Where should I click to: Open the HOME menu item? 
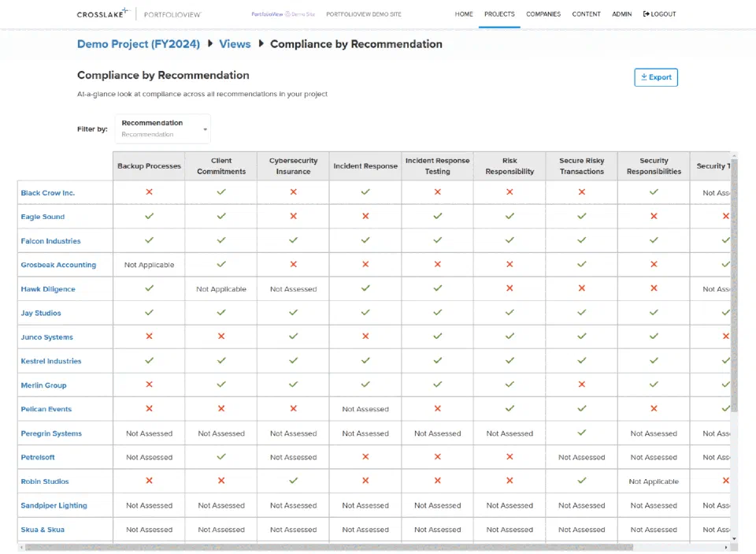tap(464, 14)
